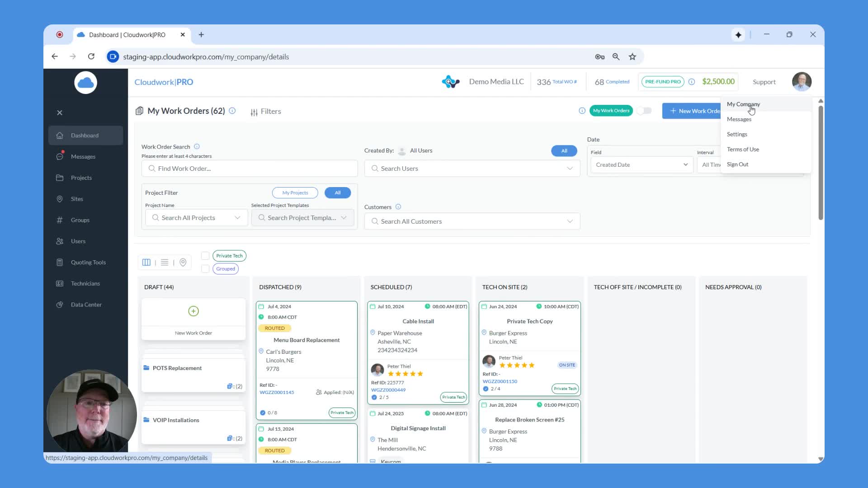Click Peter Thiel's avatar on Cable Install card
Screen dimensions: 868x488
(x=377, y=370)
